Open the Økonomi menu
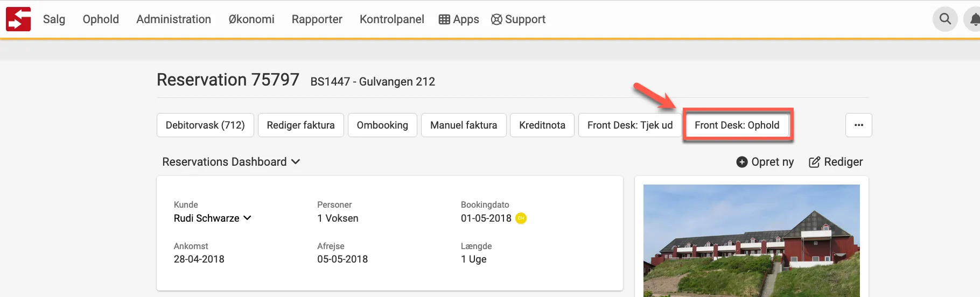The height and width of the screenshot is (297, 980). click(251, 19)
